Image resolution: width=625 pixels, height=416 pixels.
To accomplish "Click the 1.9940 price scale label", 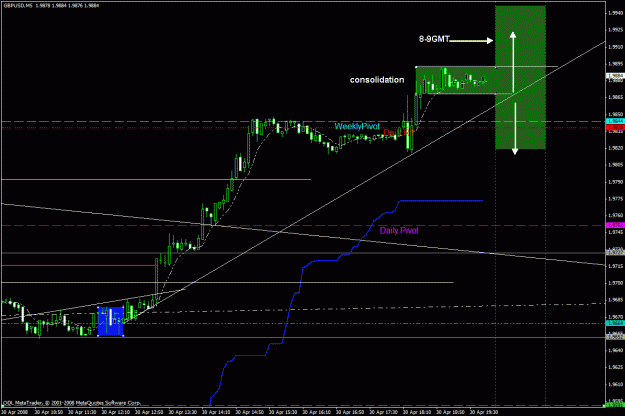I will (615, 13).
